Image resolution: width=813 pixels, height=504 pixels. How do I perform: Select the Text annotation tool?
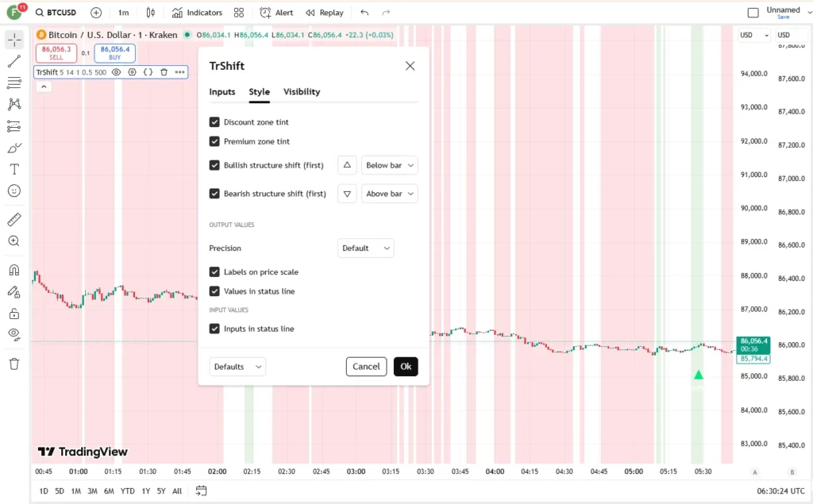tap(14, 170)
